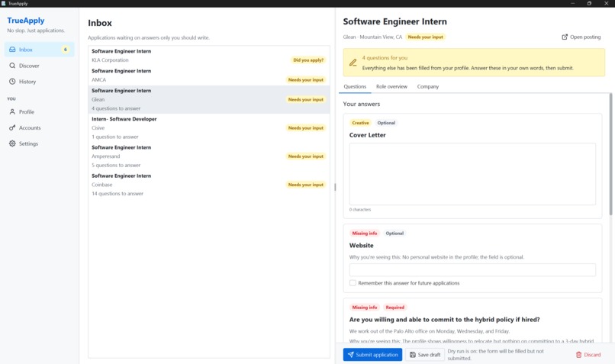Open the Accounts page label
Screen dimensions: 615x364
click(x=30, y=128)
